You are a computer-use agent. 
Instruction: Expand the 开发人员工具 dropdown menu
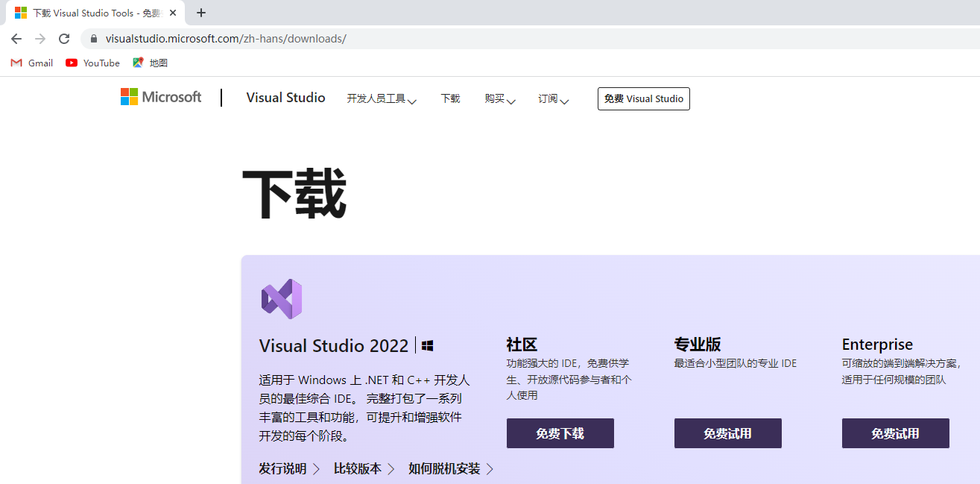[x=382, y=98]
